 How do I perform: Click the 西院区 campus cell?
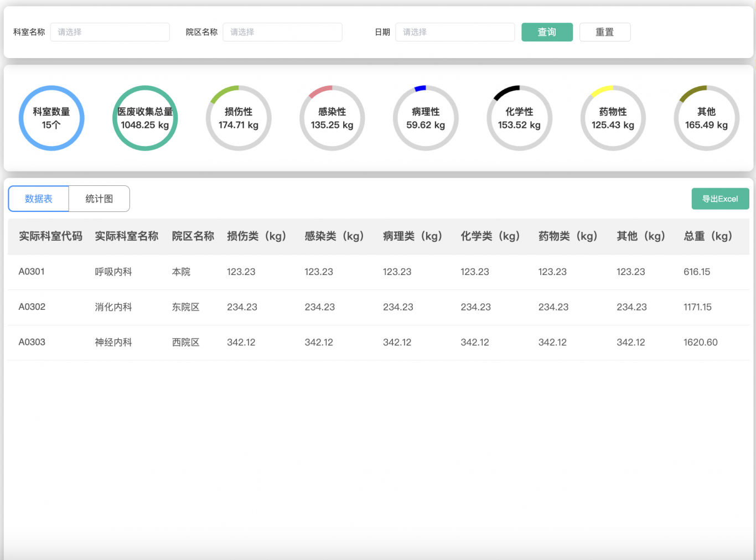tap(185, 343)
